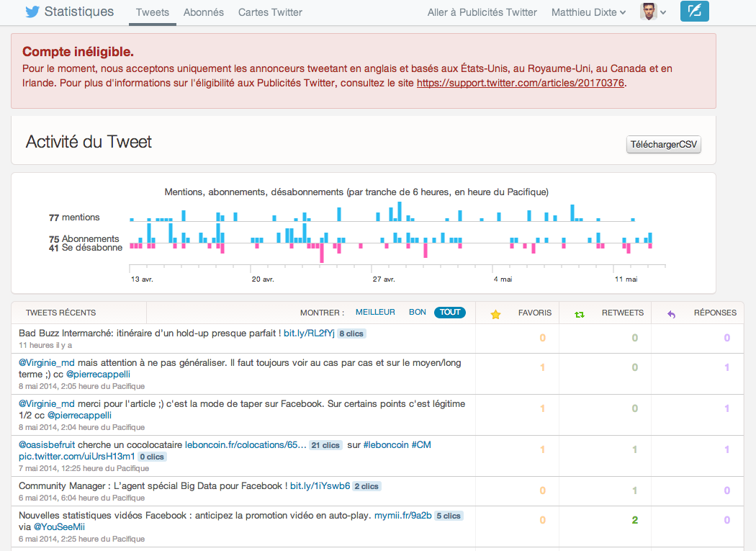The height and width of the screenshot is (551, 756).
Task: Click the 77 mentions label
Action: pos(74,218)
